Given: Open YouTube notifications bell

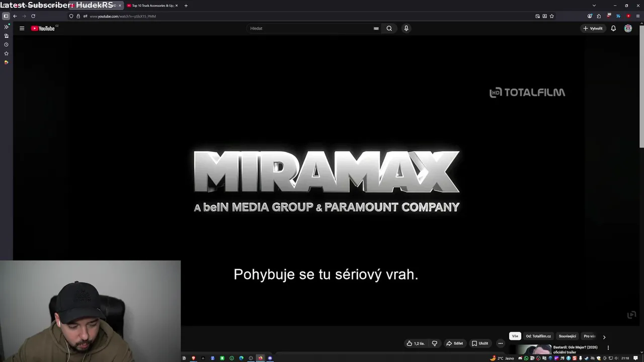Looking at the screenshot, I should tap(613, 28).
